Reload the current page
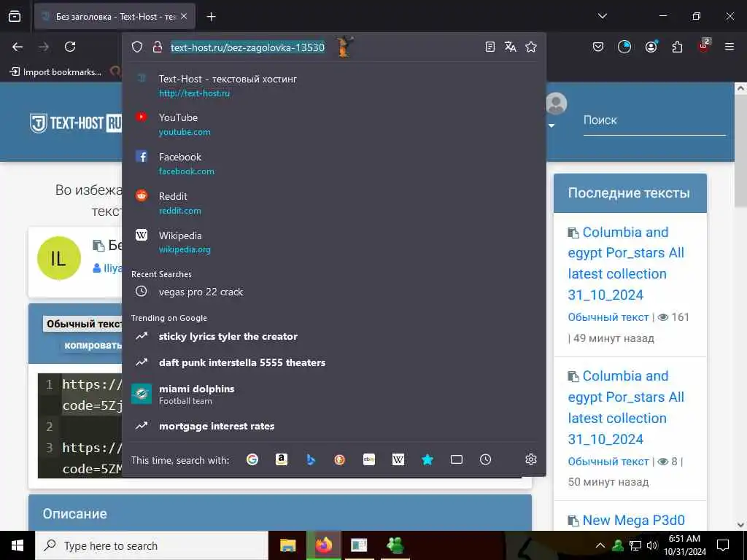The width and height of the screenshot is (747, 560). pyautogui.click(x=70, y=47)
